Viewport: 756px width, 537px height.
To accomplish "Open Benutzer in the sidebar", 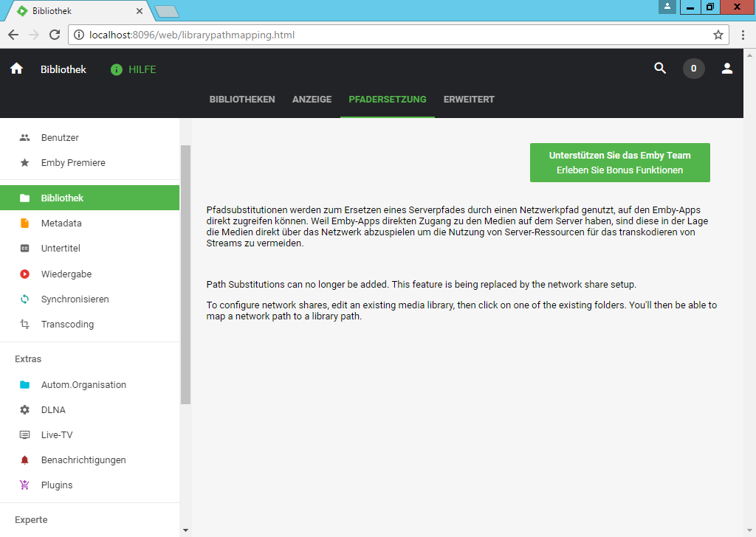I will pyautogui.click(x=89, y=138).
